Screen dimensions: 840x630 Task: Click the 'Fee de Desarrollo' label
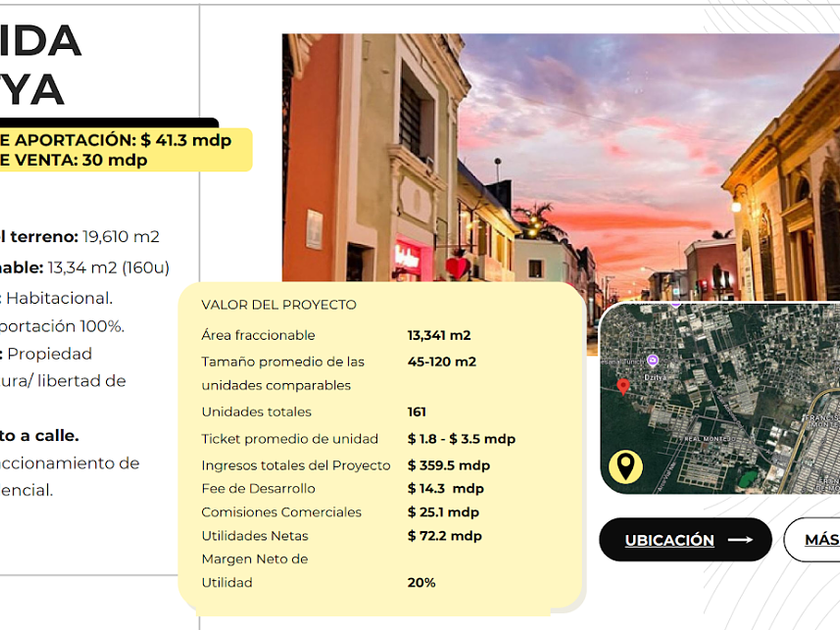(x=258, y=489)
